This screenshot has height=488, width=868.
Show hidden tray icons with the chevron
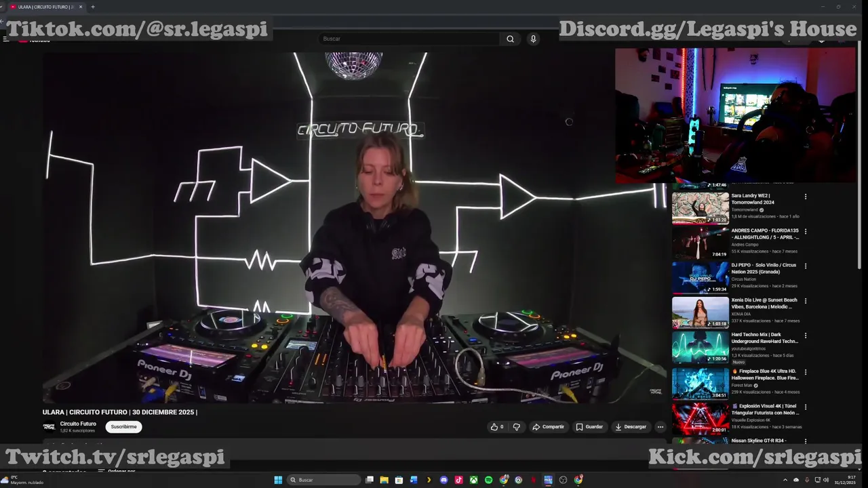pyautogui.click(x=785, y=480)
